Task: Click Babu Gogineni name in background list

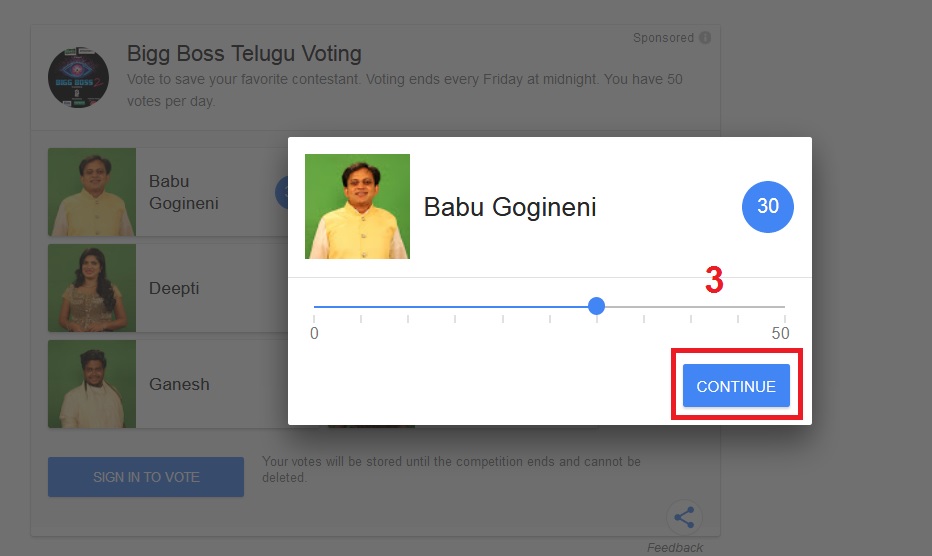Action: (183, 192)
